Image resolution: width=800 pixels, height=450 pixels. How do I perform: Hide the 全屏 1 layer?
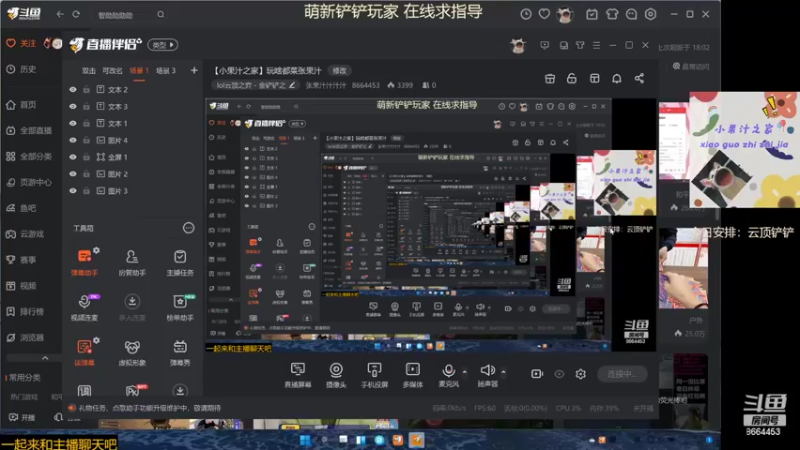(73, 157)
